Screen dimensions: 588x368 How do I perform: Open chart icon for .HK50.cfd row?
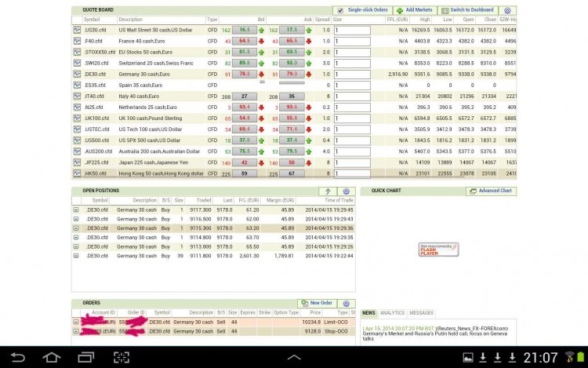coord(77,173)
